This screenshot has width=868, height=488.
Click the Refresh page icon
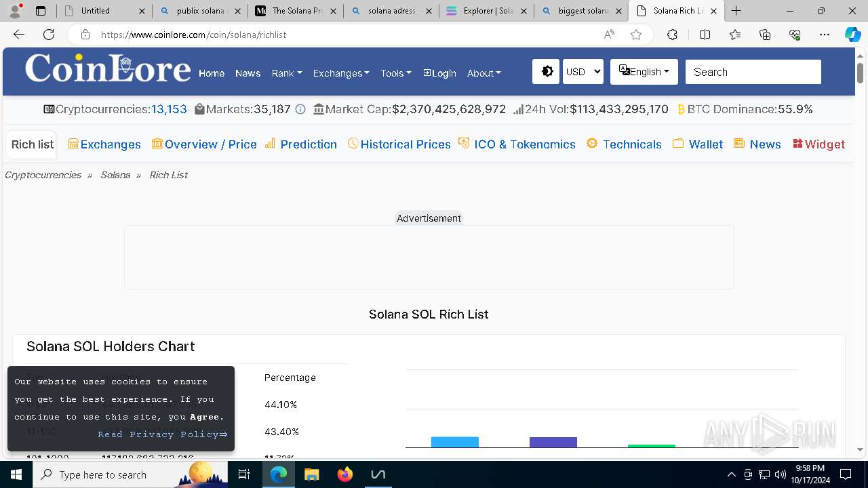(x=49, y=35)
